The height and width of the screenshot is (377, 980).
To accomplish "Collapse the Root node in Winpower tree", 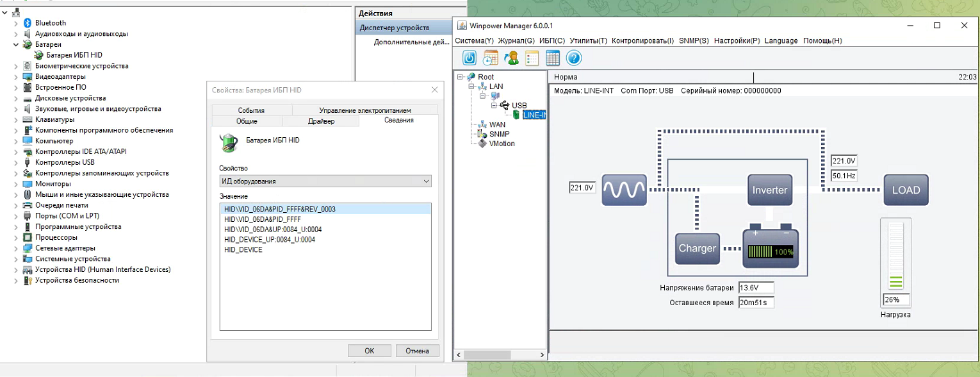I will pyautogui.click(x=461, y=77).
